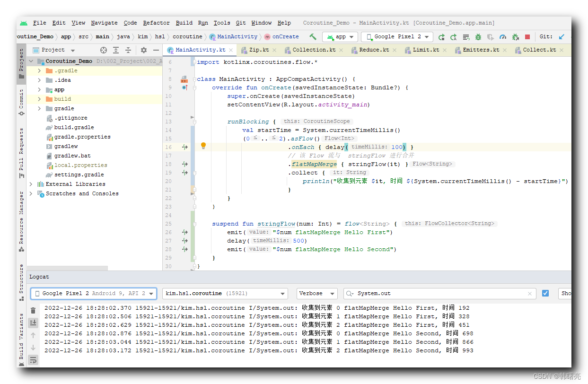Expand the app folder in the Project tree
This screenshot has height=384, width=588.
(x=39, y=89)
